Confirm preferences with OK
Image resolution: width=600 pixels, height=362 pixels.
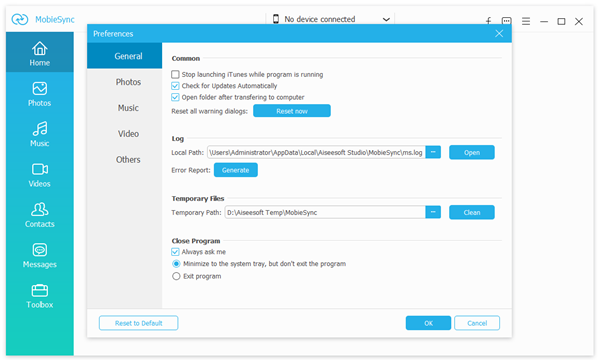(429, 323)
